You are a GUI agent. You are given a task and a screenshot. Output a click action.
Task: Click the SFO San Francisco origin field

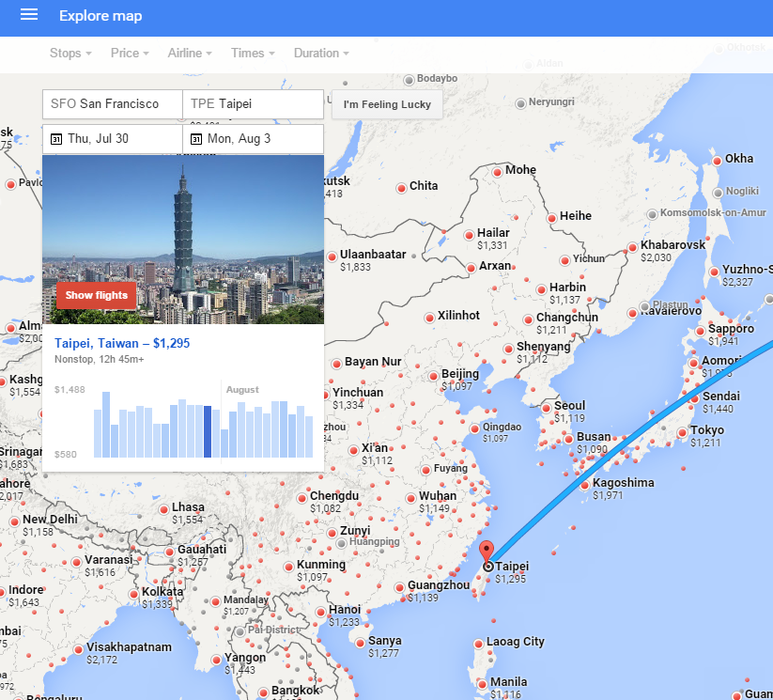tap(113, 104)
